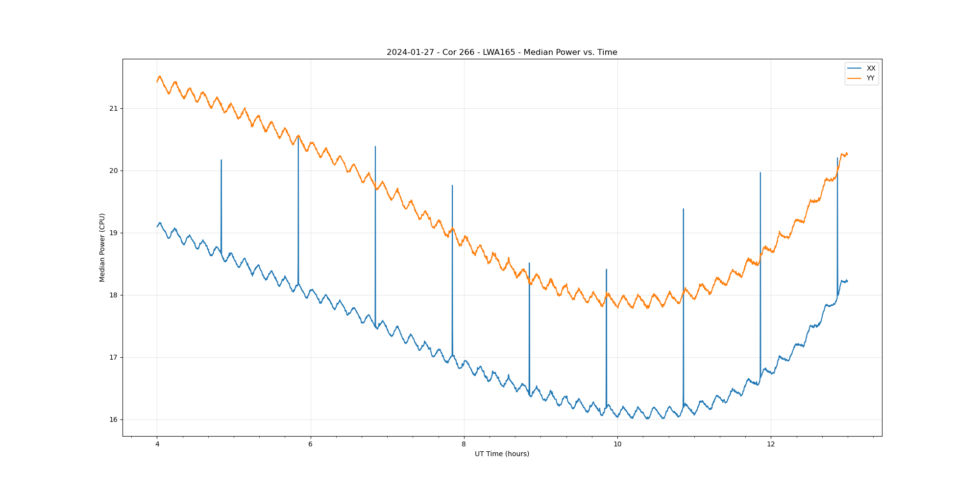Image resolution: width=980 pixels, height=490 pixels.
Task: Click x-axis tick label 10
Action: coord(617,444)
